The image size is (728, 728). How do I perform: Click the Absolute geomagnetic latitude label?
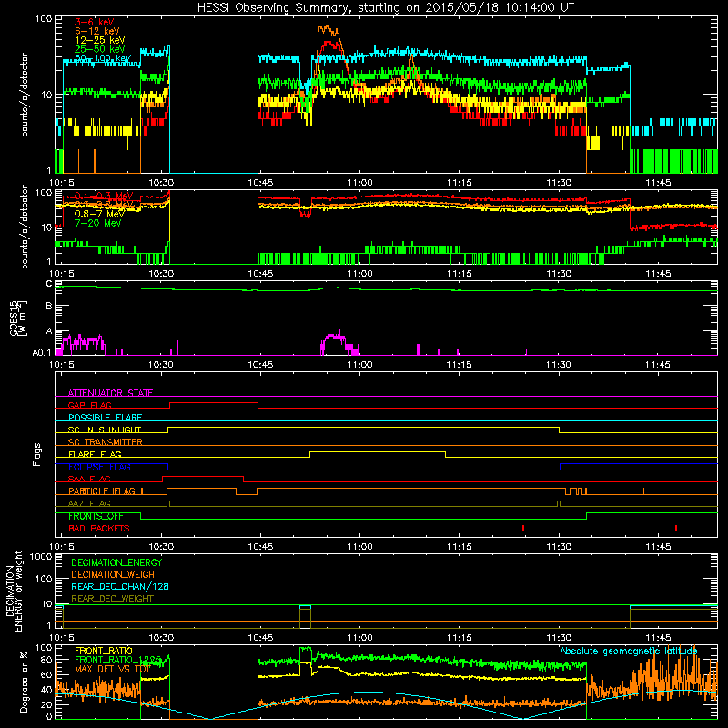(x=629, y=651)
